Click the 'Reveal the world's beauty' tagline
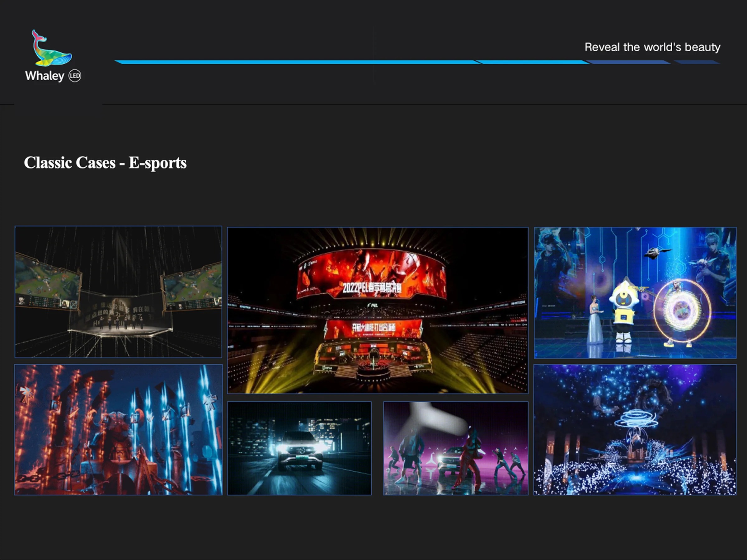This screenshot has width=747, height=560. [x=652, y=47]
